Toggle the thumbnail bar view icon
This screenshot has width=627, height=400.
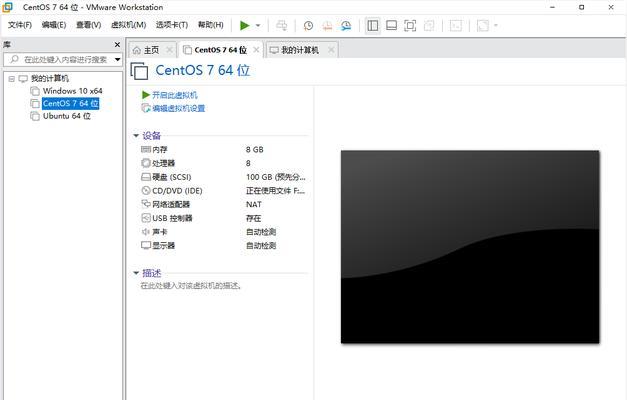pos(391,26)
